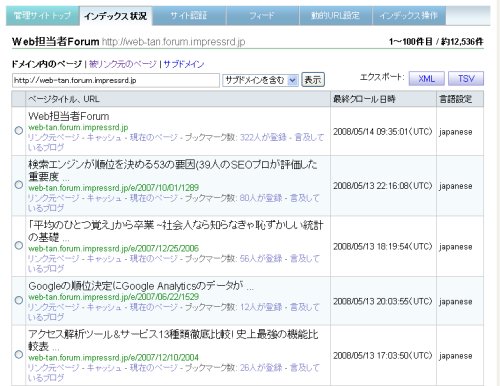Click the URL ending /2007/12/10/2004
The image size is (500, 386).
(113, 357)
